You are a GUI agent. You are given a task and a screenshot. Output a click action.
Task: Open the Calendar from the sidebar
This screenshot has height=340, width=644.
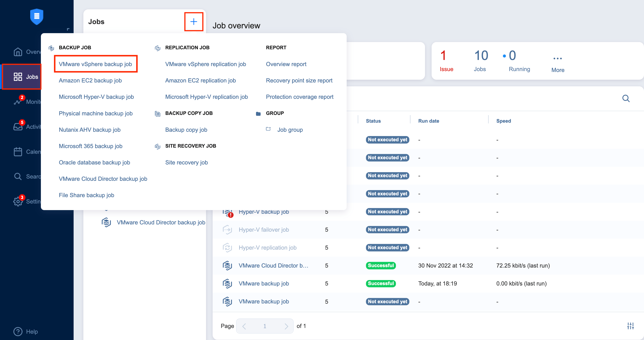coord(18,151)
